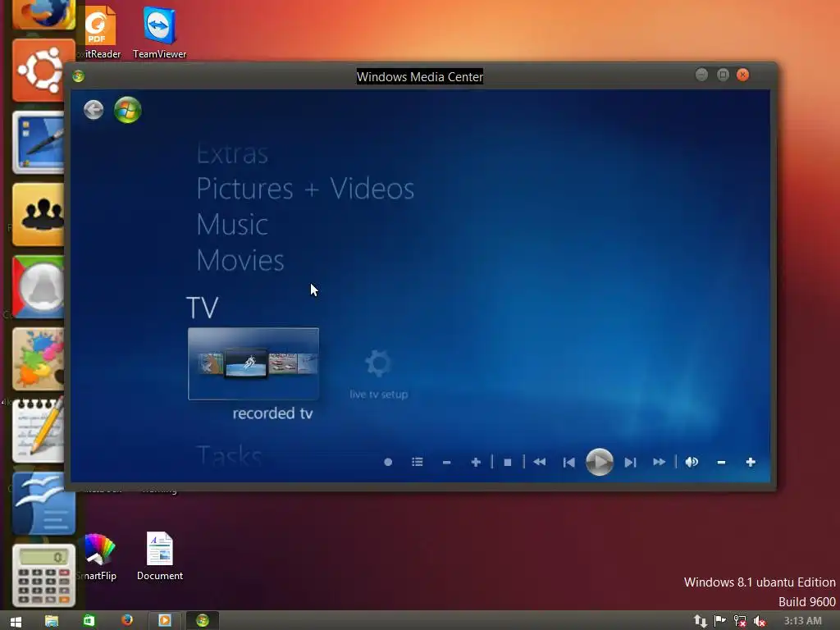840x630 pixels.
Task: Open the guide list icon in transport bar
Action: 418,462
